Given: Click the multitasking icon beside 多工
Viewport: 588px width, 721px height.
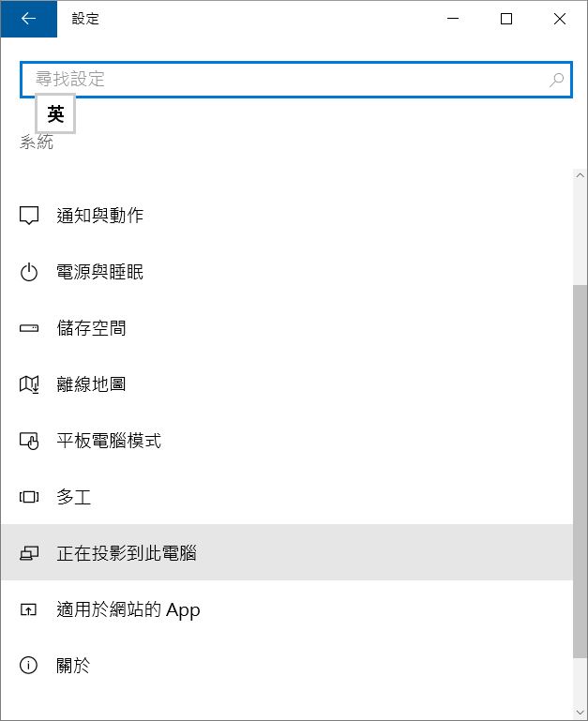Looking at the screenshot, I should click(28, 497).
